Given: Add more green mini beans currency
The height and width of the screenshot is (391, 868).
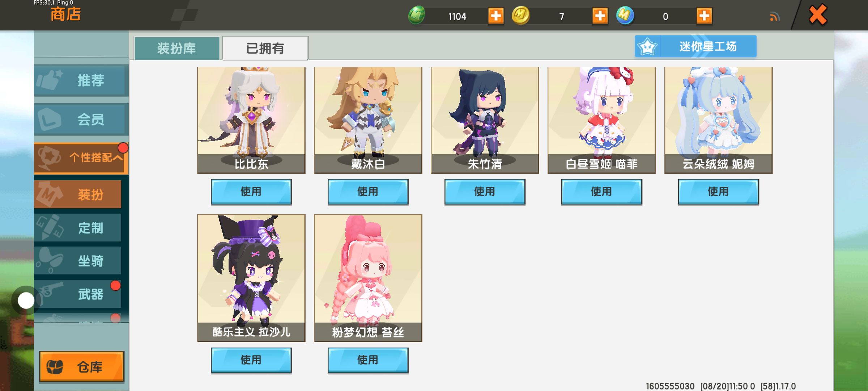Looking at the screenshot, I should coord(496,16).
